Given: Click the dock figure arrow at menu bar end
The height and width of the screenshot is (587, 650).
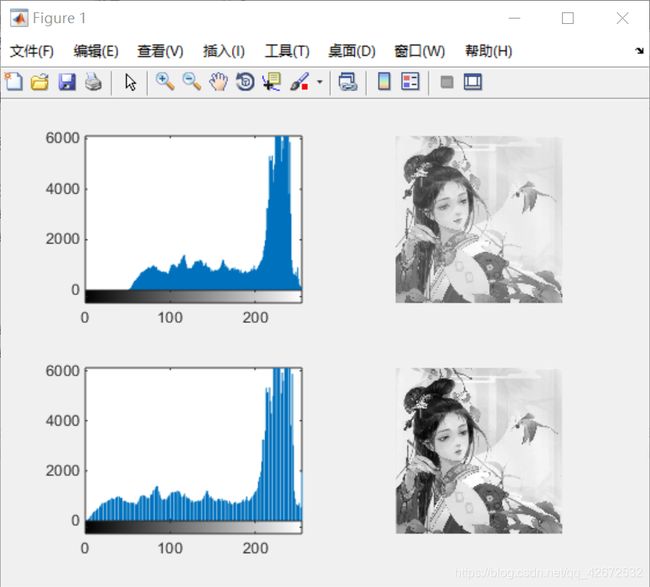Looking at the screenshot, I should 640,51.
